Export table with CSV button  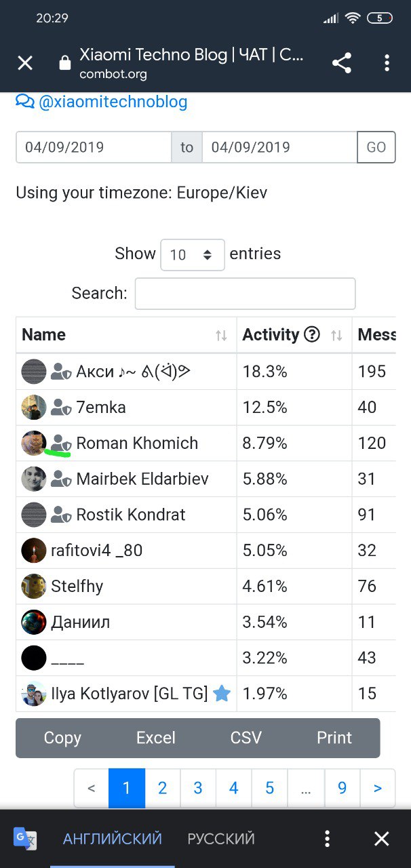coord(246,738)
